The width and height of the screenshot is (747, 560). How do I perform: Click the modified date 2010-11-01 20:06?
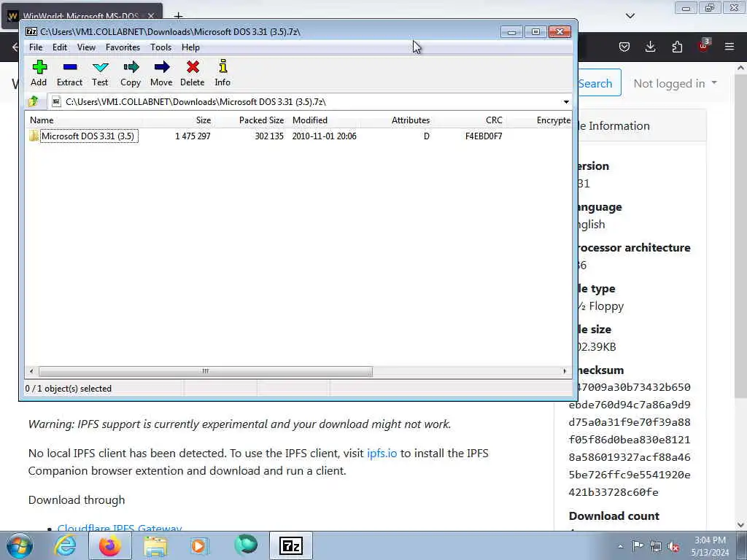tap(325, 136)
